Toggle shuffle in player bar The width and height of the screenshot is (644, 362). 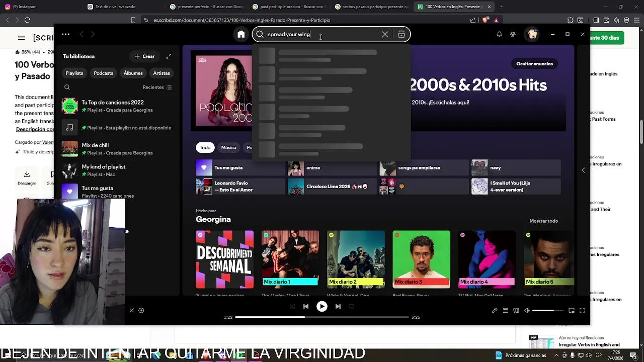coord(292,306)
